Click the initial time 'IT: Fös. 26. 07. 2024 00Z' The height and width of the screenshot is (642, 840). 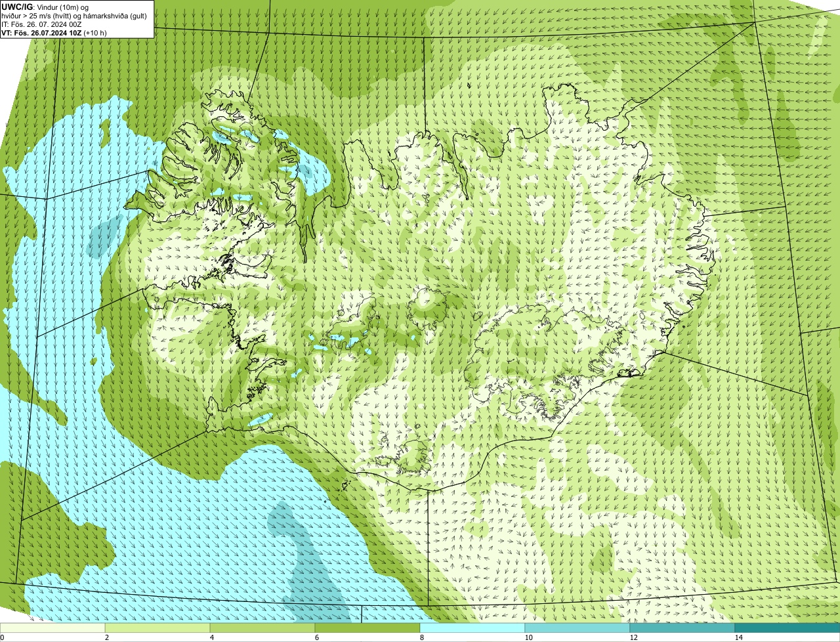[x=42, y=24]
